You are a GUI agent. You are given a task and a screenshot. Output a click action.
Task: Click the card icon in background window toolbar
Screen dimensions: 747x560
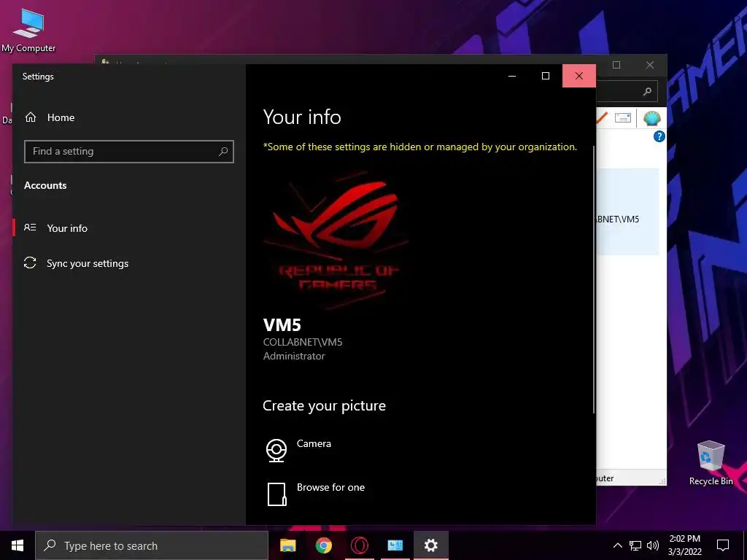pos(623,117)
